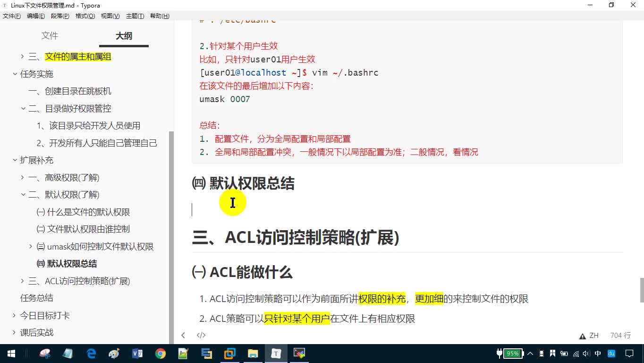The image size is (644, 363).
Task: Expand the 课后实战 outline section
Action: pos(14,333)
